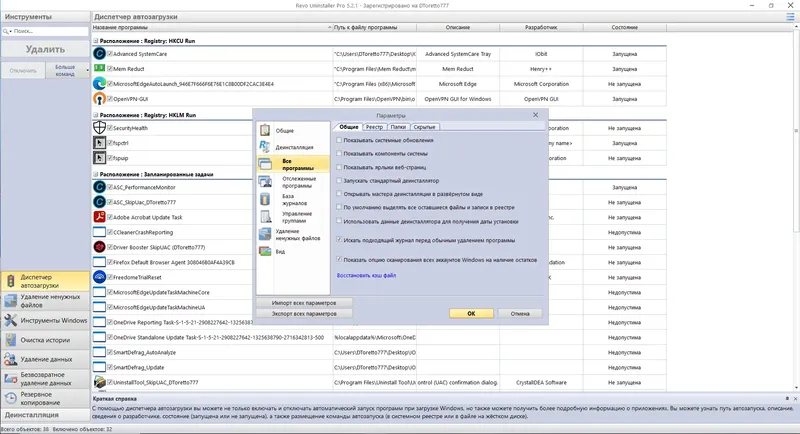This screenshot has height=434, width=800.
Task: Select Общие category in Параметры list
Action: pyautogui.click(x=293, y=131)
